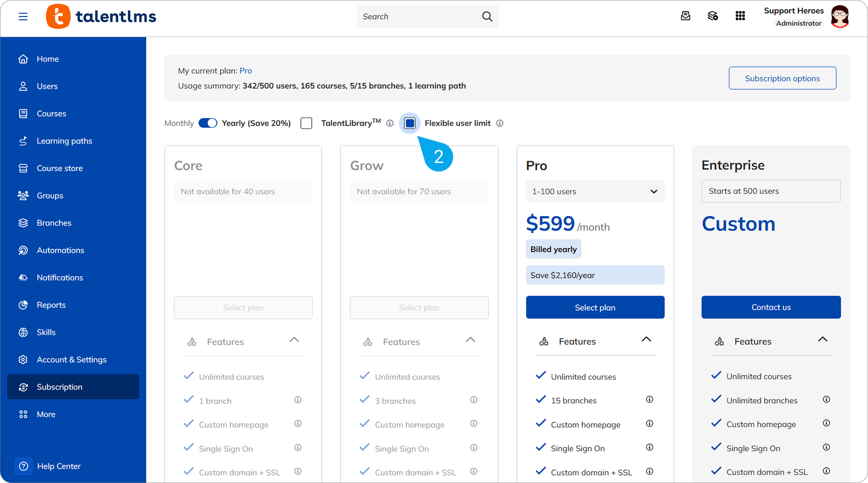Open Account & Settings
Viewport: 868px width, 483px height.
[73, 360]
